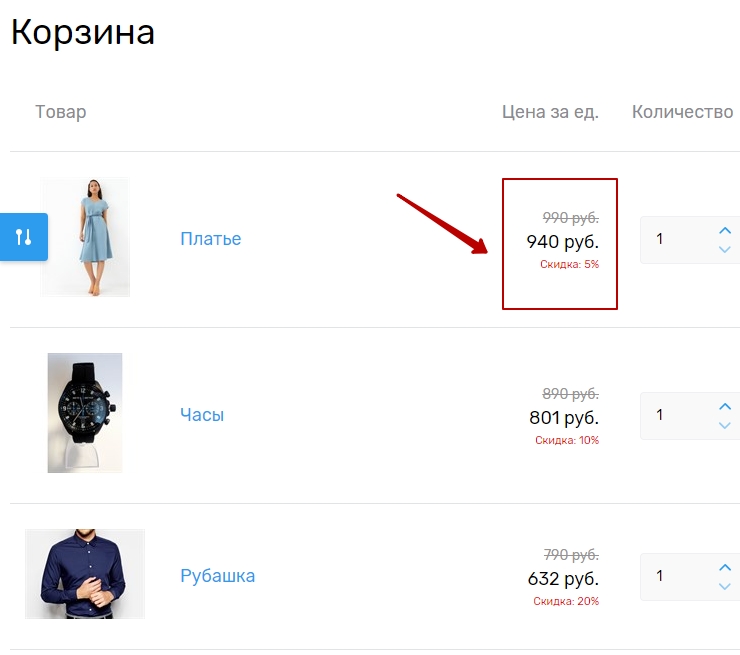Click the blue dress product thumbnail
Image resolution: width=740 pixels, height=655 pixels.
(85, 237)
